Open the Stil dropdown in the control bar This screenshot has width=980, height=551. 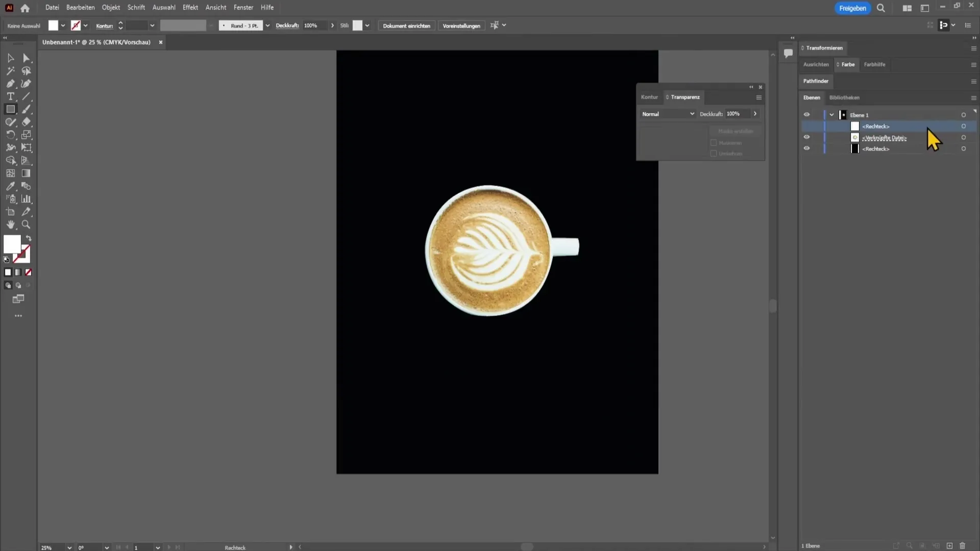coord(367,26)
